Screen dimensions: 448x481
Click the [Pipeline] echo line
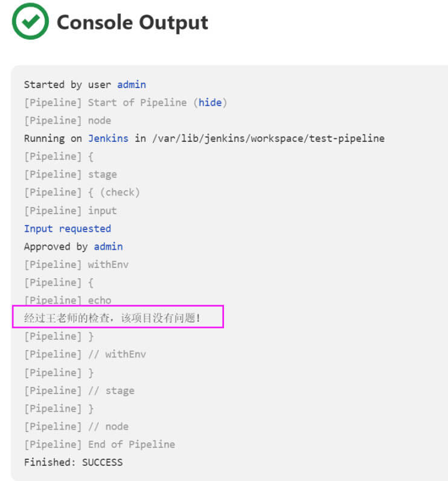click(x=68, y=301)
